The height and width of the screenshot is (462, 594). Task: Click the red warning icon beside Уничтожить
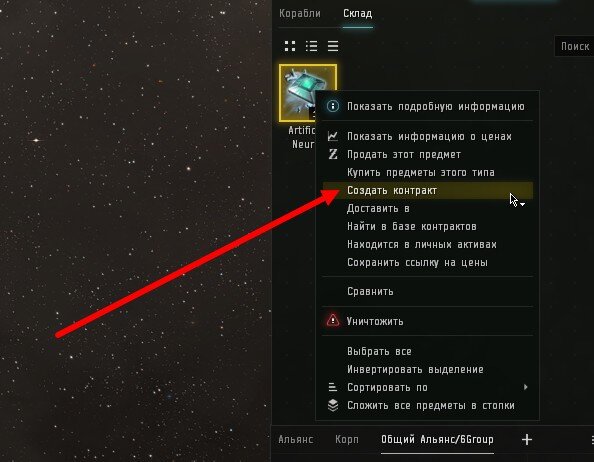pyautogui.click(x=333, y=321)
